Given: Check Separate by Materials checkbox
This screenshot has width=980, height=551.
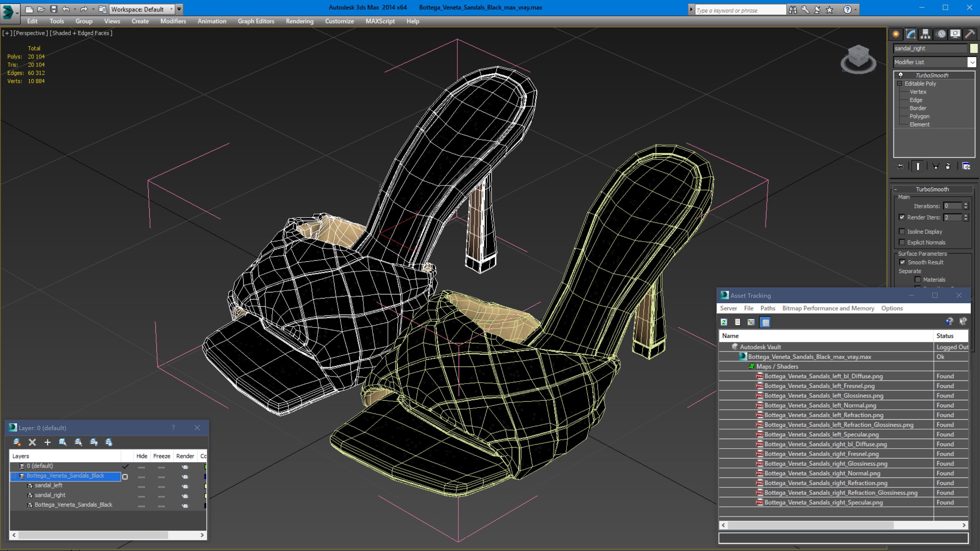Looking at the screenshot, I should 918,279.
